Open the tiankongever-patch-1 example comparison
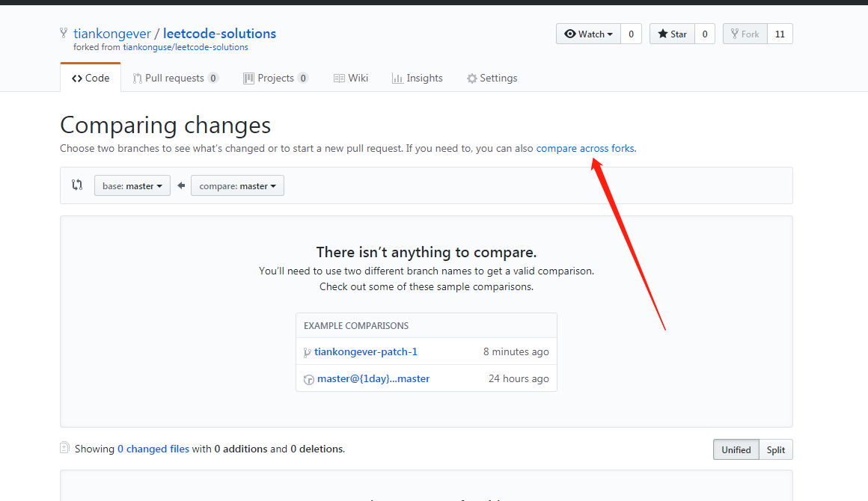Screen dimensions: 868x501 coord(366,351)
